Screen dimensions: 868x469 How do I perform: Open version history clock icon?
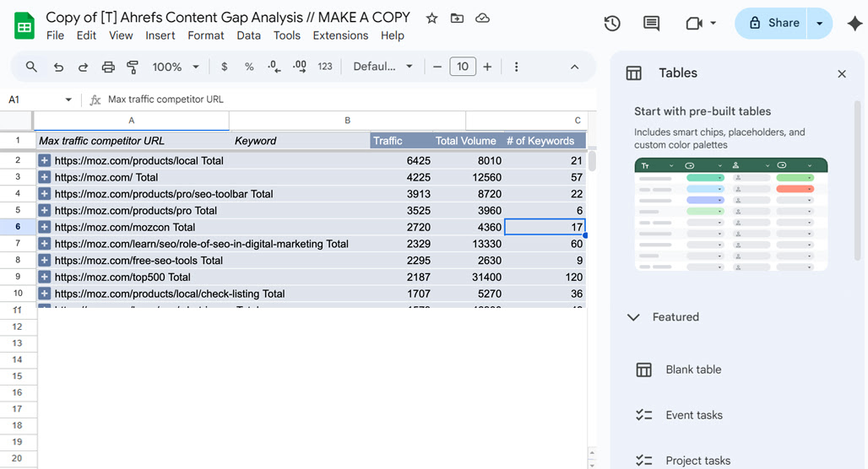612,24
